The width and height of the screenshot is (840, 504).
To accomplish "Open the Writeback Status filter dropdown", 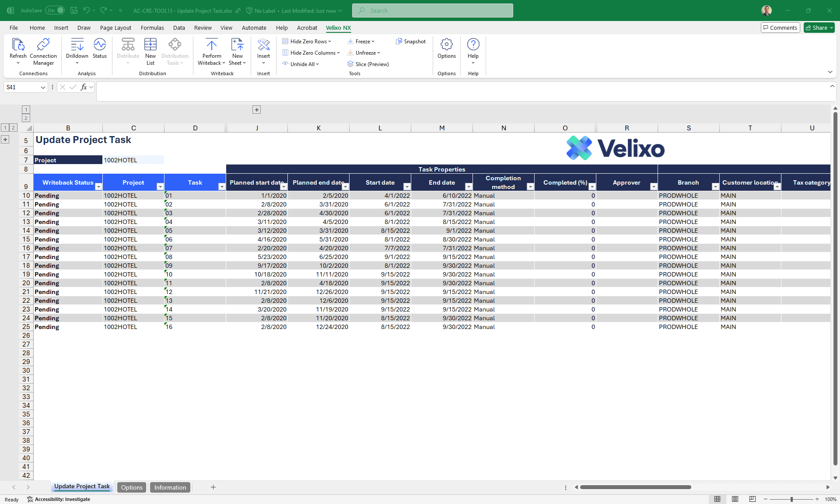I will tap(98, 187).
